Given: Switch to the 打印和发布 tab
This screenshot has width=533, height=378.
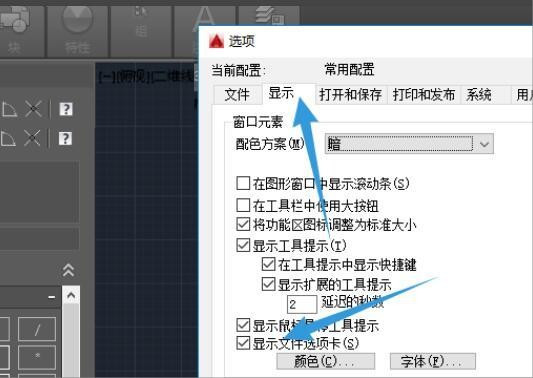Looking at the screenshot, I should [424, 94].
